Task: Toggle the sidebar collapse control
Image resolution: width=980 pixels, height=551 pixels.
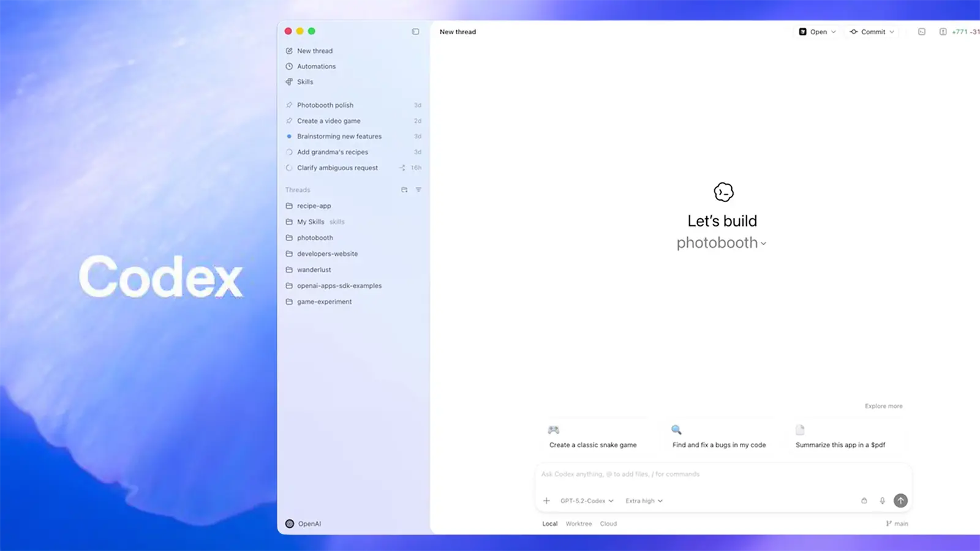Action: [x=415, y=31]
